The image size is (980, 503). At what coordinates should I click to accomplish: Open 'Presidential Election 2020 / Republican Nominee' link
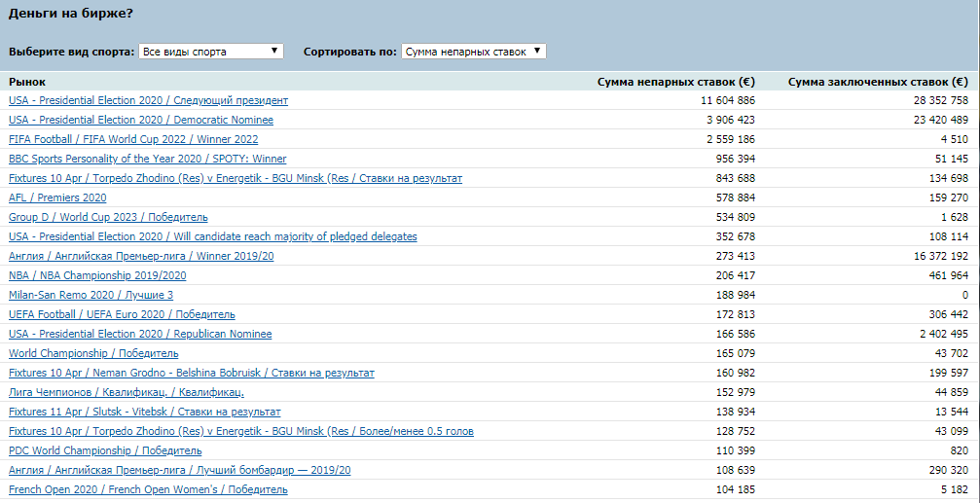point(140,335)
